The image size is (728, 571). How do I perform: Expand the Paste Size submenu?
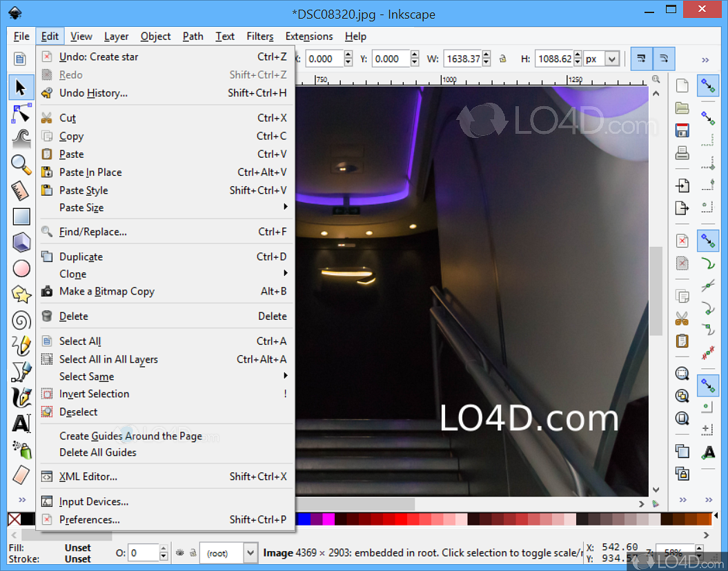click(x=165, y=208)
